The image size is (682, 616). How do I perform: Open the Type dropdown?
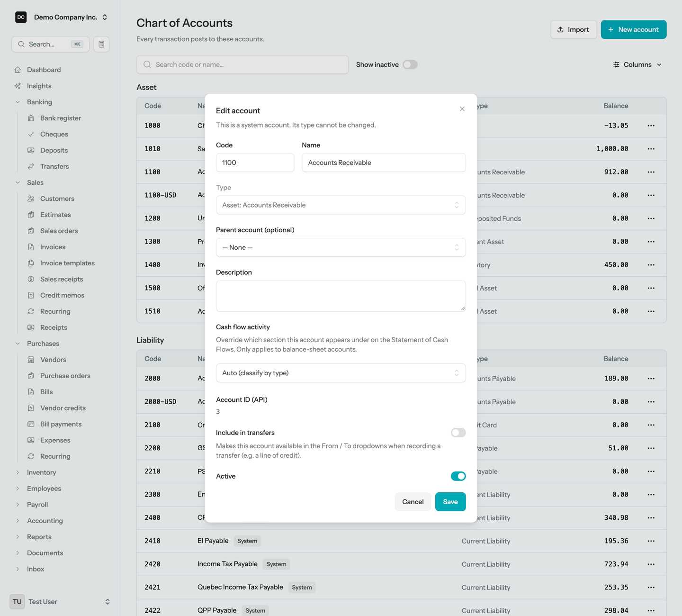tap(341, 205)
